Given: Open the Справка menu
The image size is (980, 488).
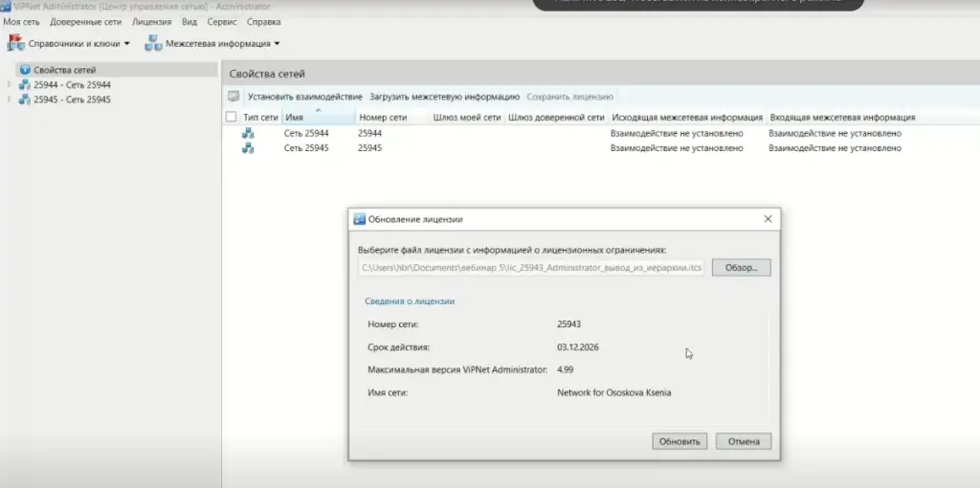Looking at the screenshot, I should 264,22.
